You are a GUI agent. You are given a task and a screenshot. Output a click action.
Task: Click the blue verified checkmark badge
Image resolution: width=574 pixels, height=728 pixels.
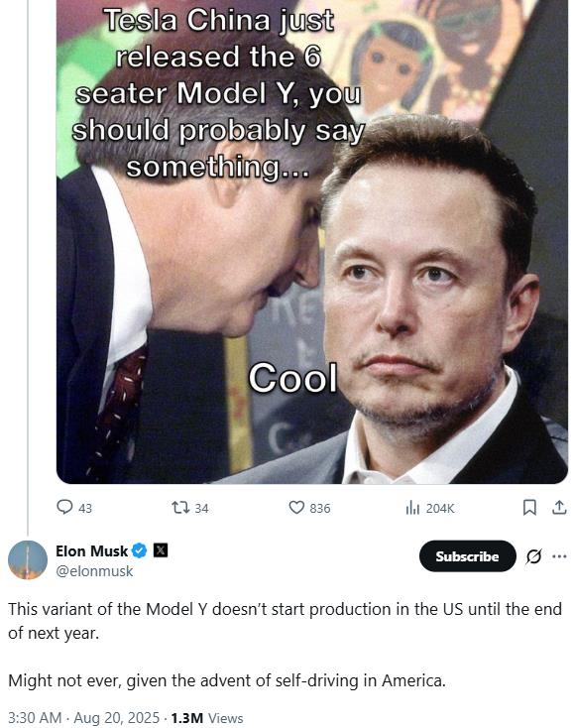(139, 551)
